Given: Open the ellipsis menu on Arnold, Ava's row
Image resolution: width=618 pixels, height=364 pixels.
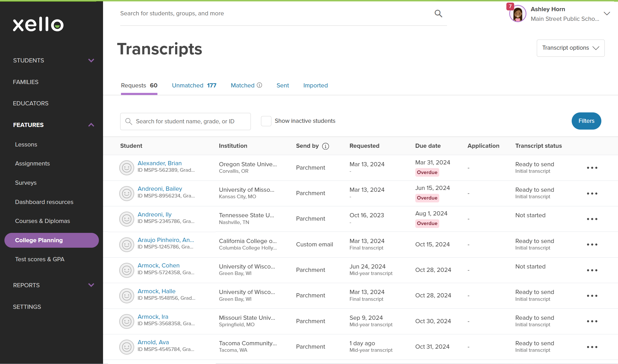Looking at the screenshot, I should tap(592, 347).
